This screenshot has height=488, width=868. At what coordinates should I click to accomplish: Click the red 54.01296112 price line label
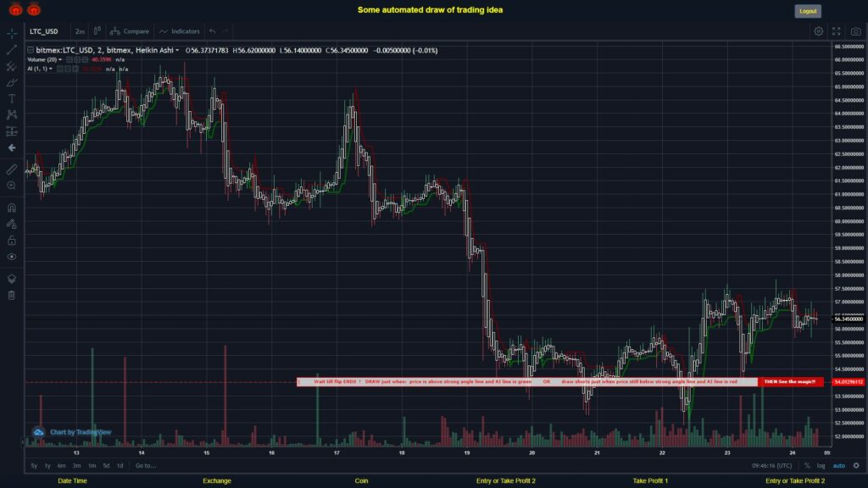(849, 382)
